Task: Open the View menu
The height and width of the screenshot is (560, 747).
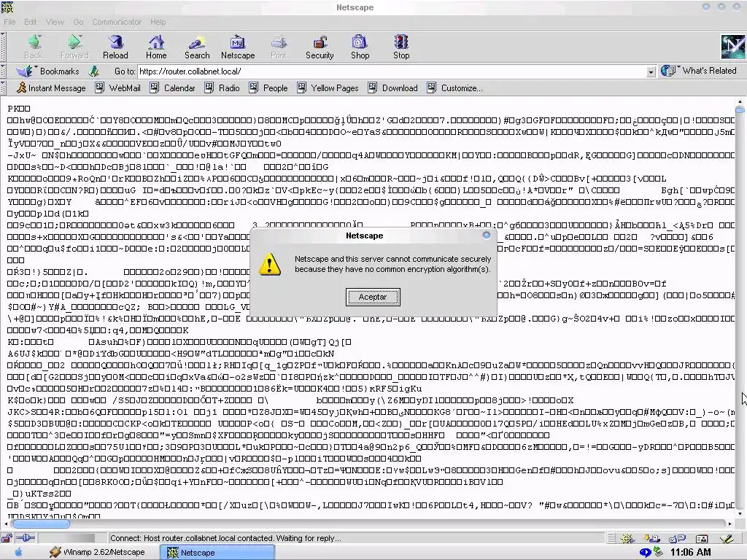Action: point(55,22)
